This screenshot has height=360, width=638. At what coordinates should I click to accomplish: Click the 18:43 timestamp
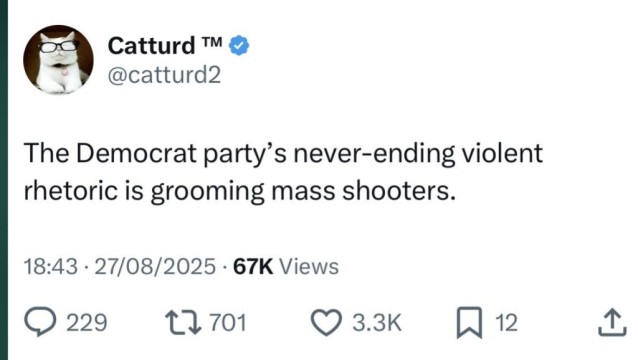tap(50, 267)
